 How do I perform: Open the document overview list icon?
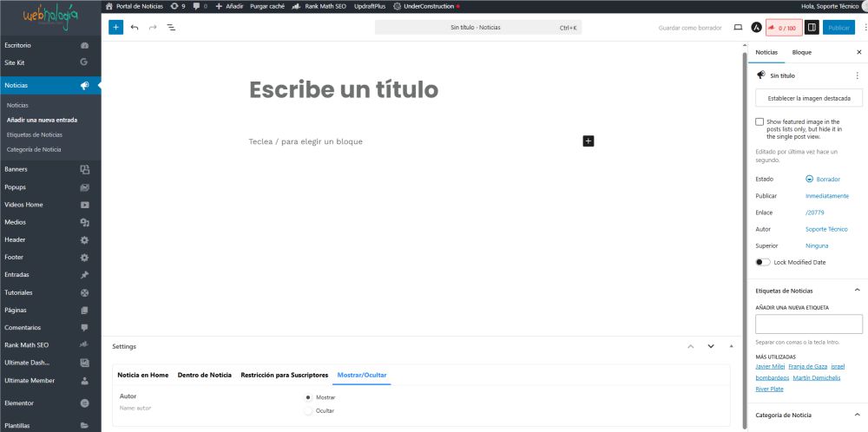[171, 28]
